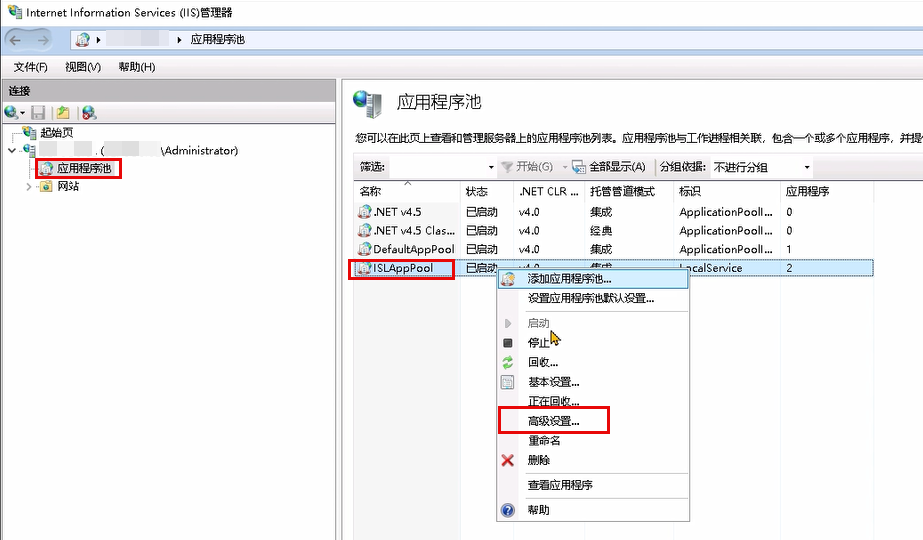This screenshot has width=923, height=540.
Task: Sort by Name (名称) column header
Action: point(371,191)
